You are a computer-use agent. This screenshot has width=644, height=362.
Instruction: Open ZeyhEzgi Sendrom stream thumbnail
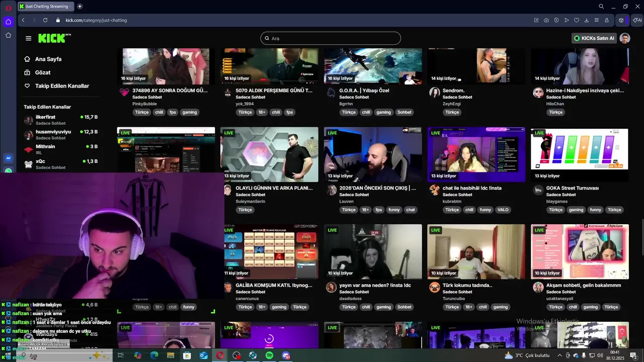click(x=476, y=66)
